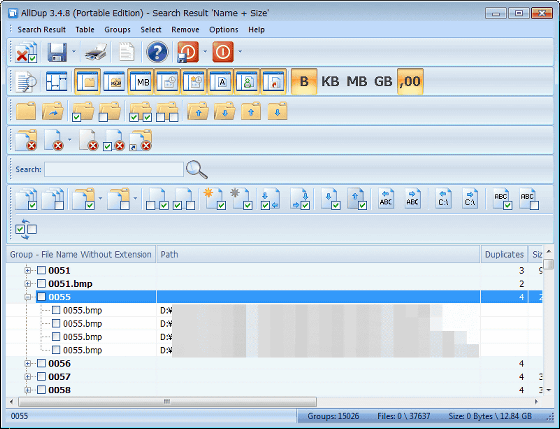The image size is (560, 429).
Task: Expand the 0051.bmp group
Action: coord(28,284)
